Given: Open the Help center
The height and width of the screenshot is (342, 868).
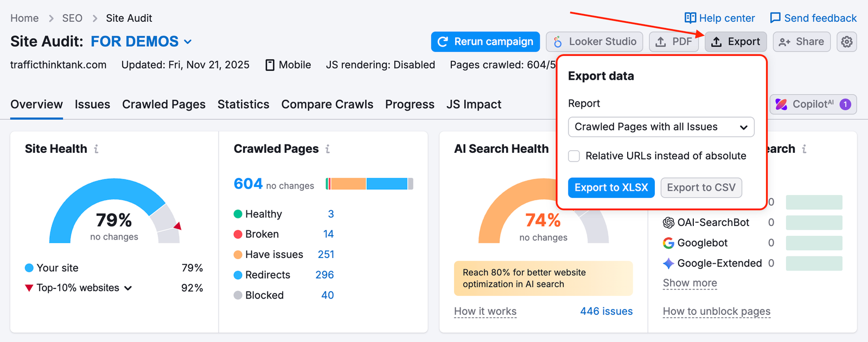Looking at the screenshot, I should 719,18.
